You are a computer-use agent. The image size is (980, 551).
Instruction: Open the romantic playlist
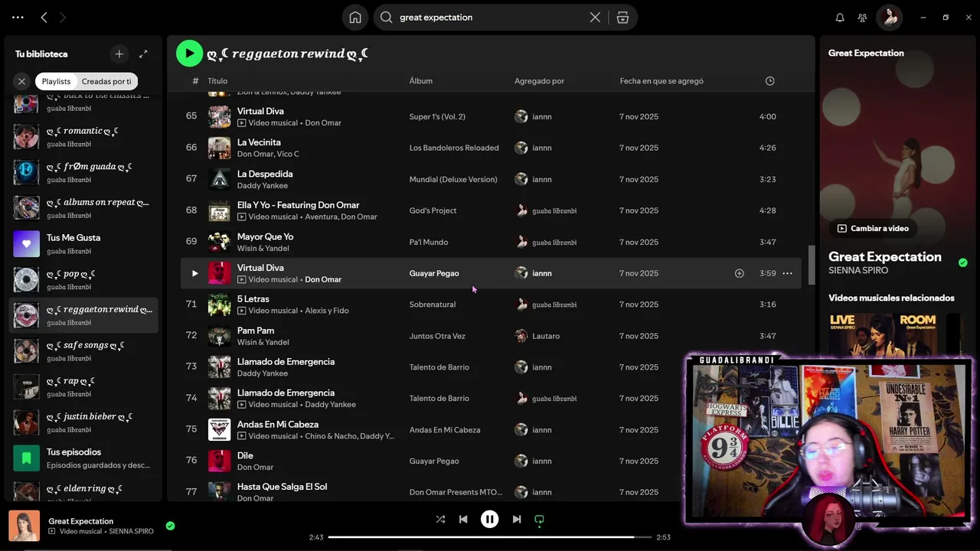point(83,136)
